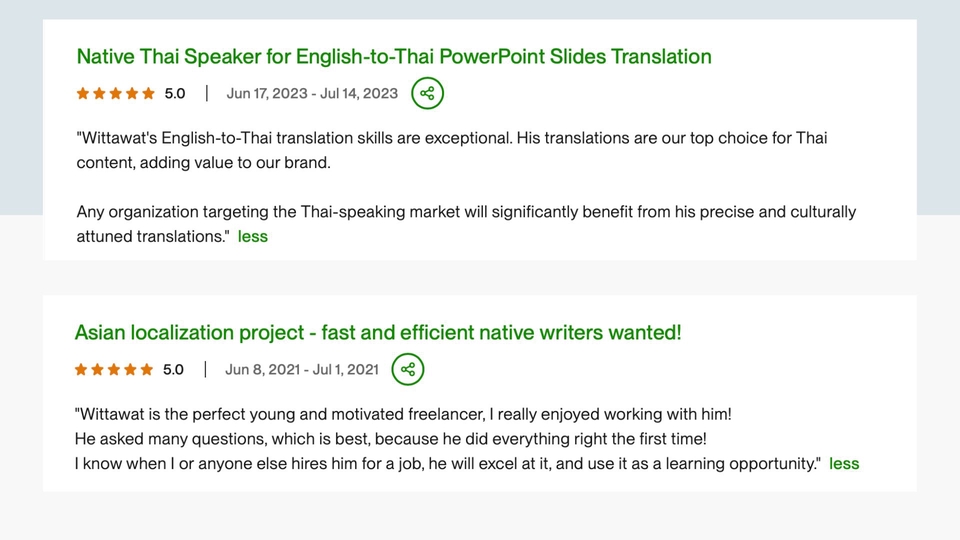Viewport: 960px width, 540px height.
Task: Click the fifth star of the Thai translation rating
Action: click(x=148, y=94)
